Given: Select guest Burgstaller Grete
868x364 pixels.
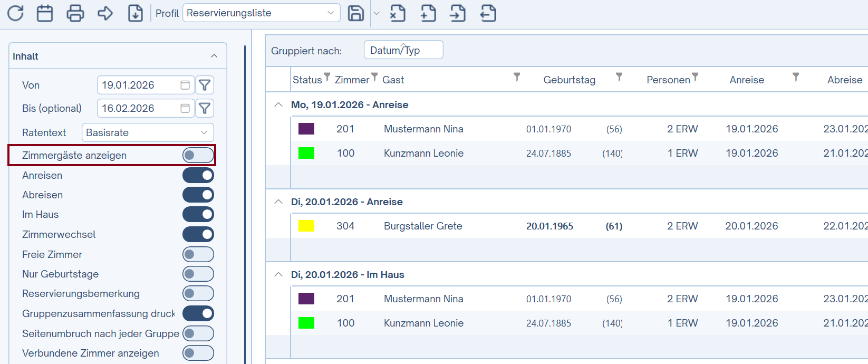Looking at the screenshot, I should [423, 226].
